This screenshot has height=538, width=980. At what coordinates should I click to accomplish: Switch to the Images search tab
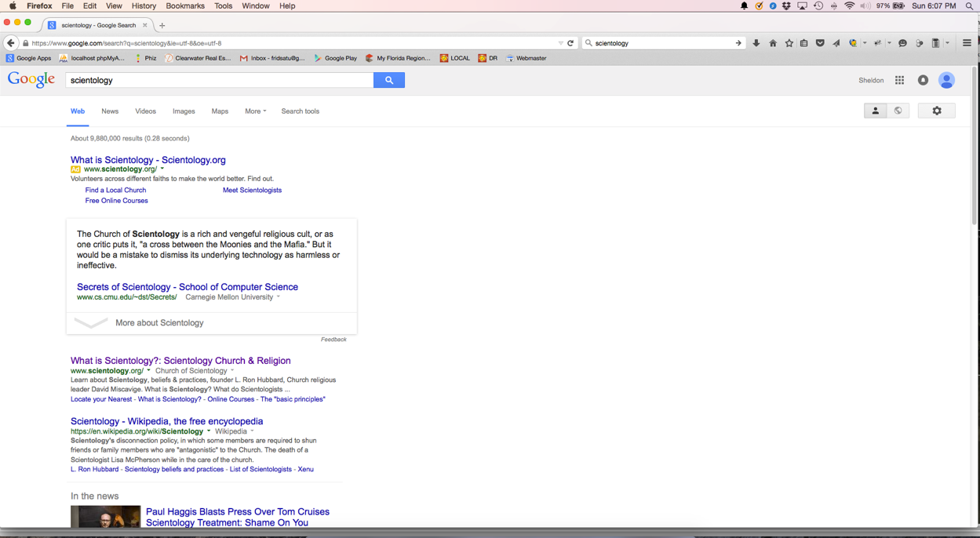[184, 111]
